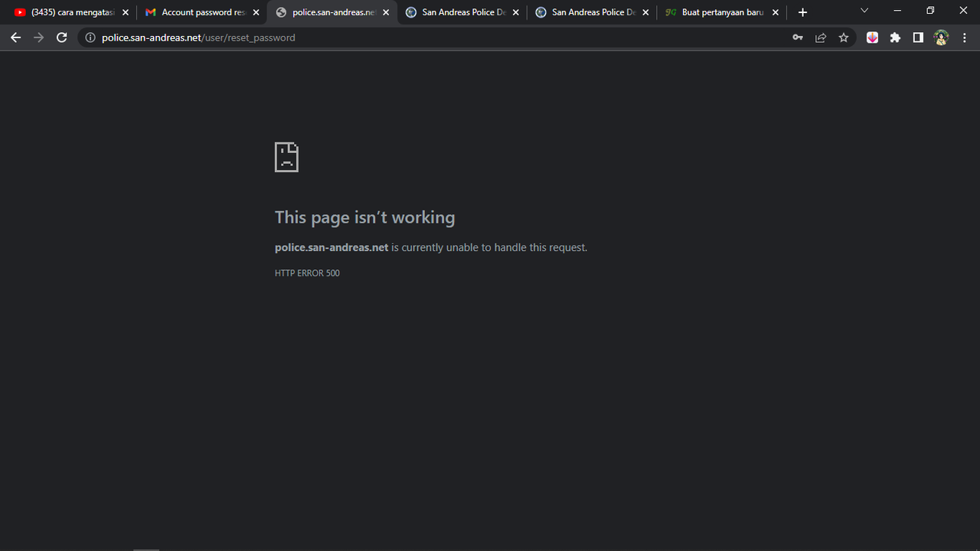Click the forward navigation arrow

pos(39,37)
